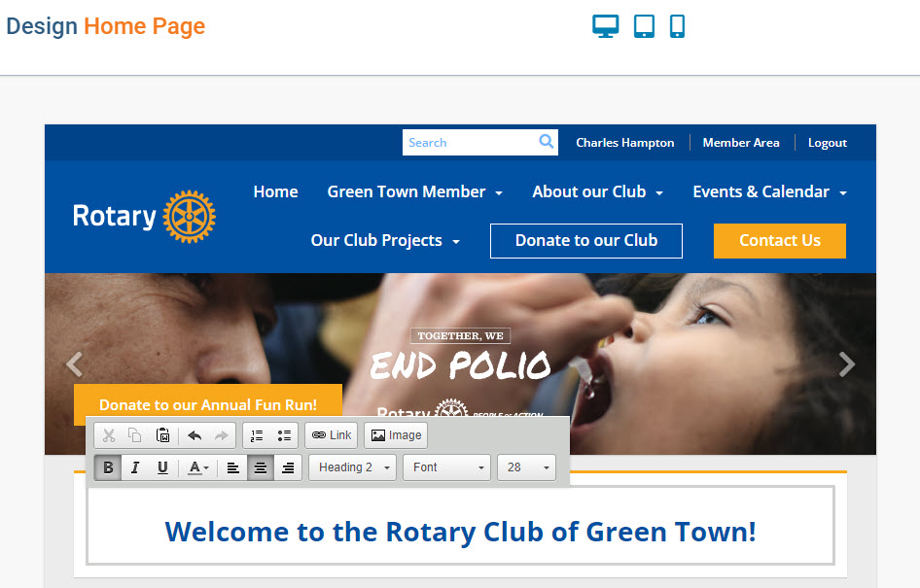Screen dimensions: 920x588
Task: Undo the last edit
Action: pyautogui.click(x=195, y=435)
